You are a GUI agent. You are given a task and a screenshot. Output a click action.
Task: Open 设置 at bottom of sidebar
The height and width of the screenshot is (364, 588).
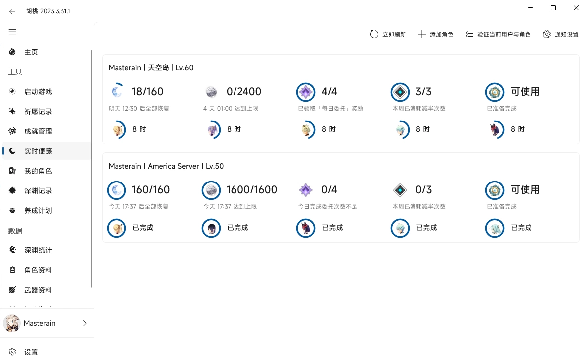pos(31,352)
